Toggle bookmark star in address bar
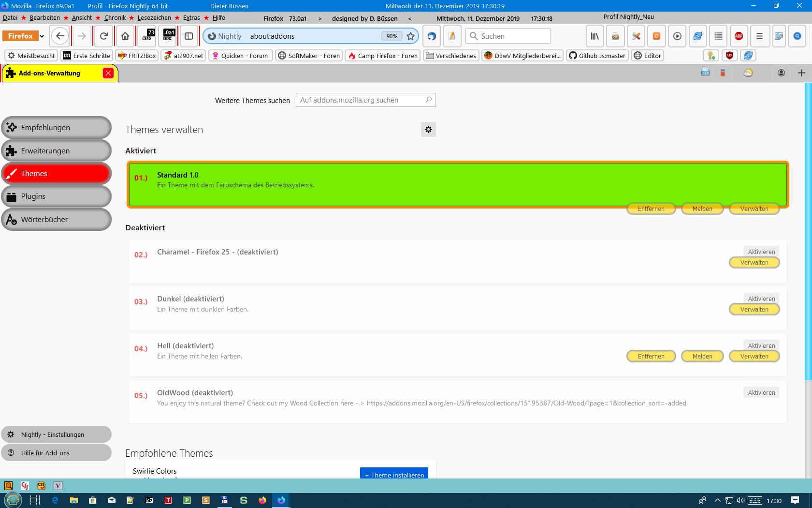Viewport: 812px width, 508px height. pyautogui.click(x=410, y=36)
